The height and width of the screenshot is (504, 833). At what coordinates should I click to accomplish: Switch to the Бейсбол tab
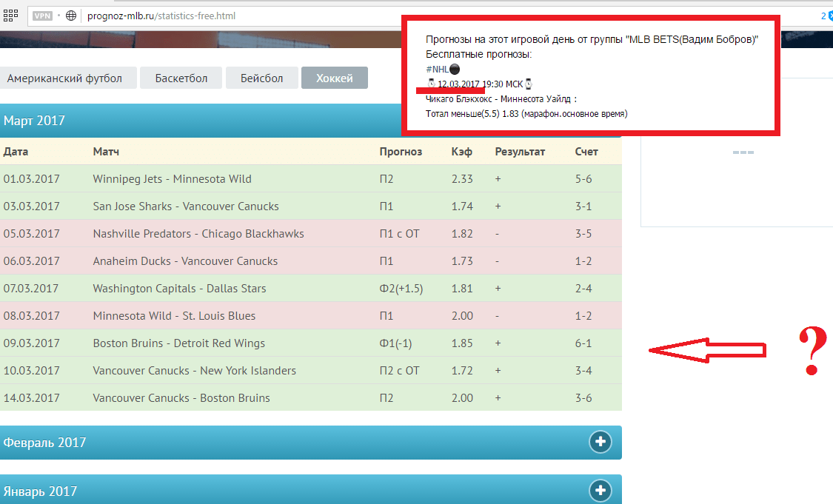tap(261, 78)
